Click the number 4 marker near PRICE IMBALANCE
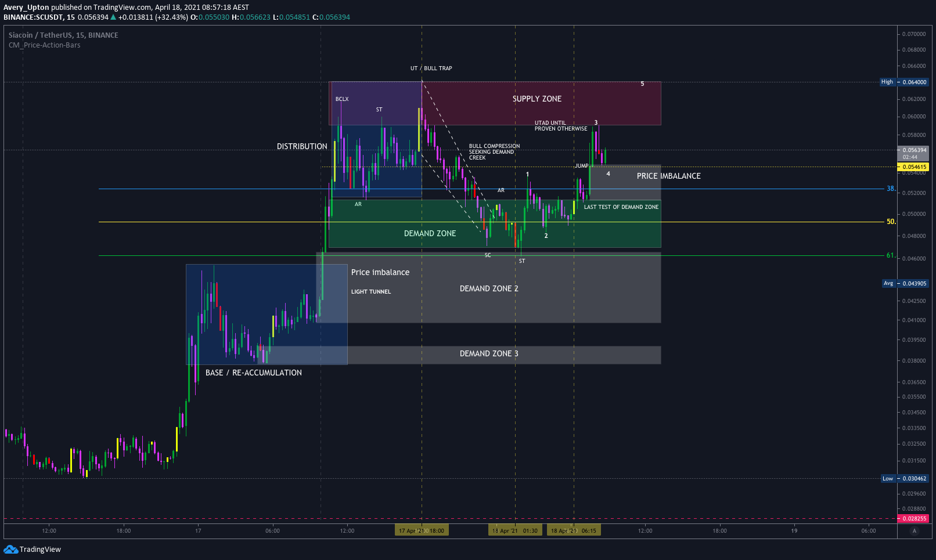 pos(609,174)
